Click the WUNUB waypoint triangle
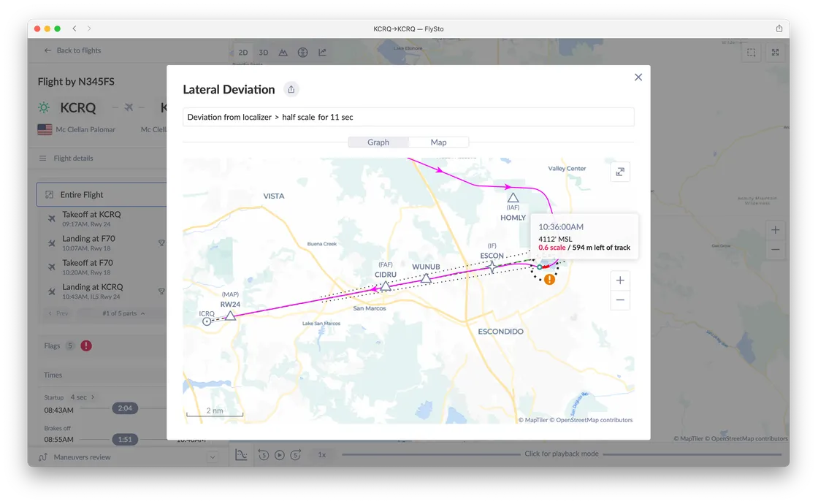The width and height of the screenshot is (818, 504). (x=426, y=278)
